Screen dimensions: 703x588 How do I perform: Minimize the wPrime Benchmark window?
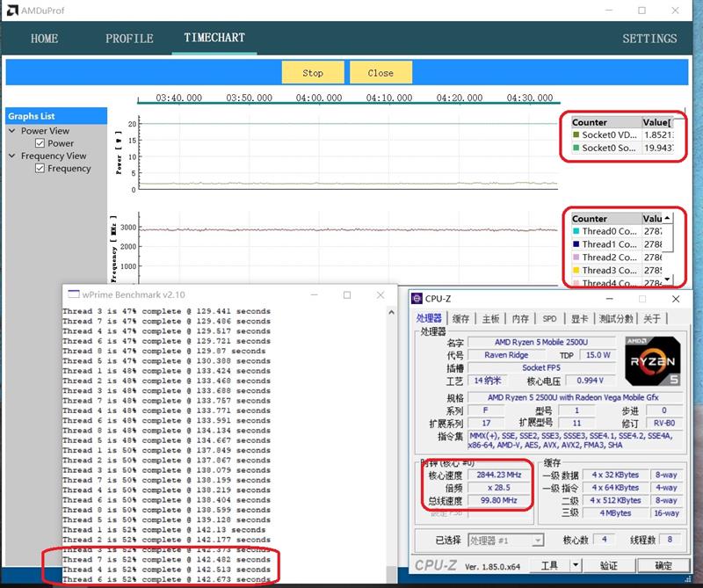pos(315,294)
